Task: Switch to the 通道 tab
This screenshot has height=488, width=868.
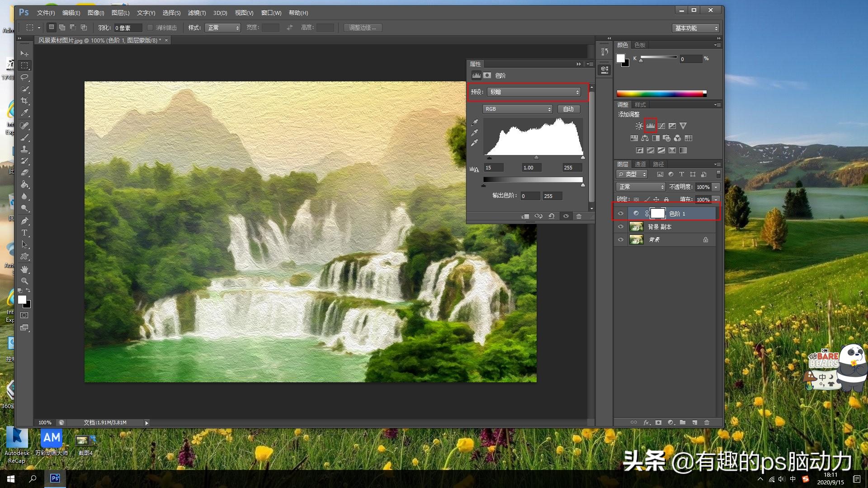Action: 640,164
